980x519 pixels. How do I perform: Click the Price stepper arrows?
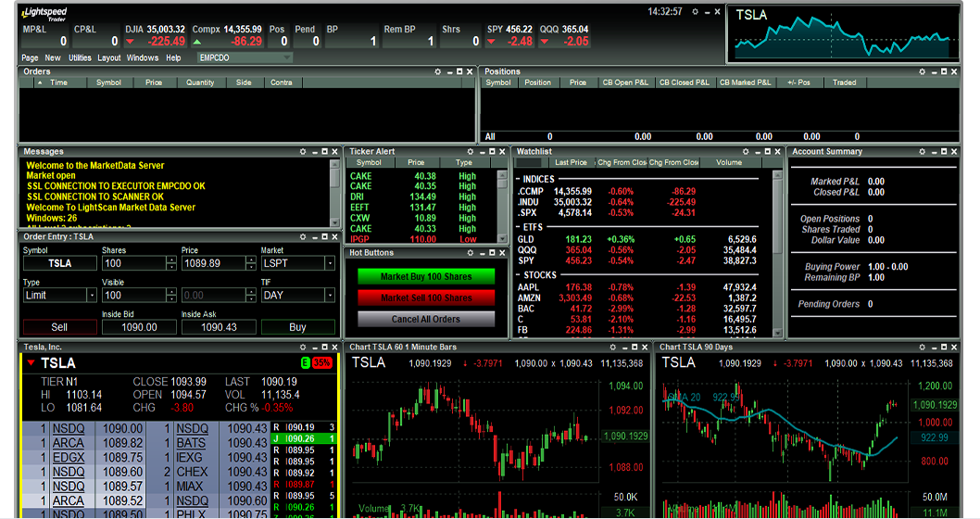pos(251,264)
